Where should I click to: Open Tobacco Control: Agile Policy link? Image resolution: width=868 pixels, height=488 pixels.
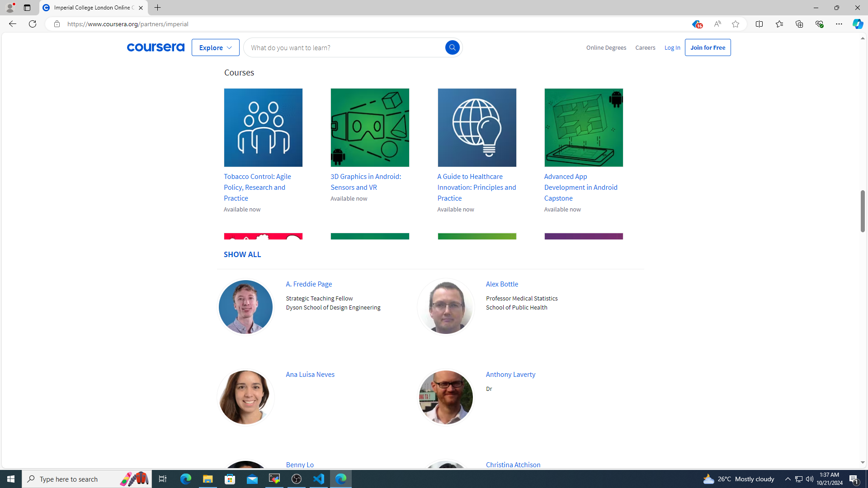point(257,187)
